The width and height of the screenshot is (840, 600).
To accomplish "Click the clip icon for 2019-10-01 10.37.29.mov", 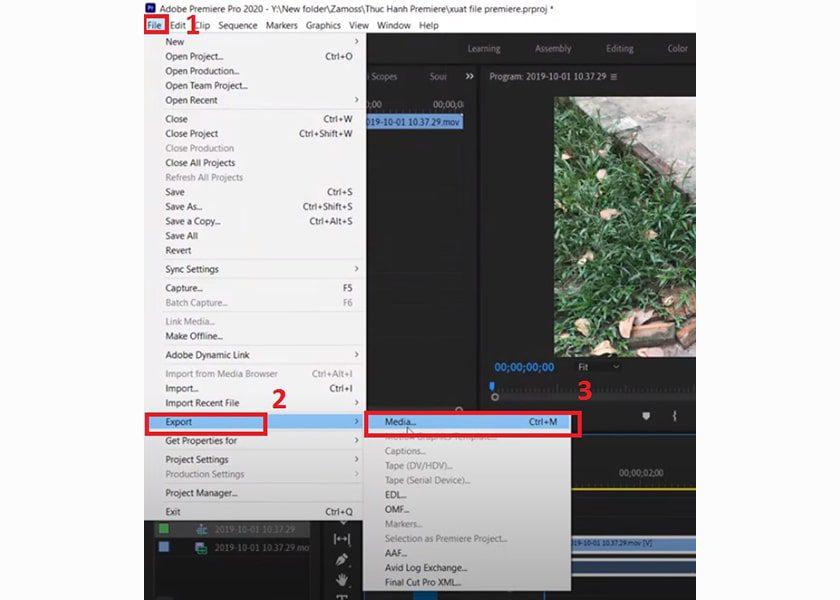I will pyautogui.click(x=201, y=548).
